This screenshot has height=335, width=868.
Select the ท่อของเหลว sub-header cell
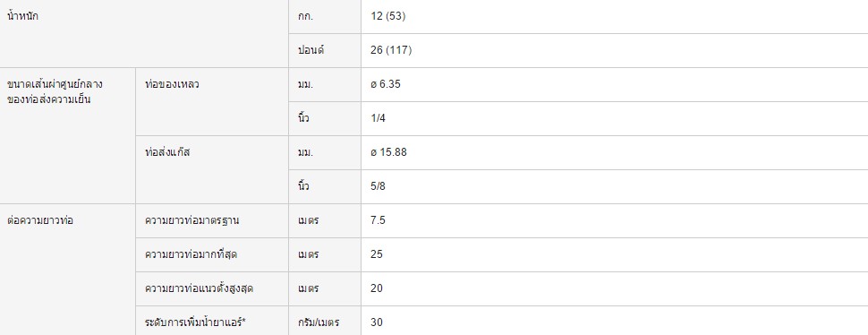tap(212, 102)
